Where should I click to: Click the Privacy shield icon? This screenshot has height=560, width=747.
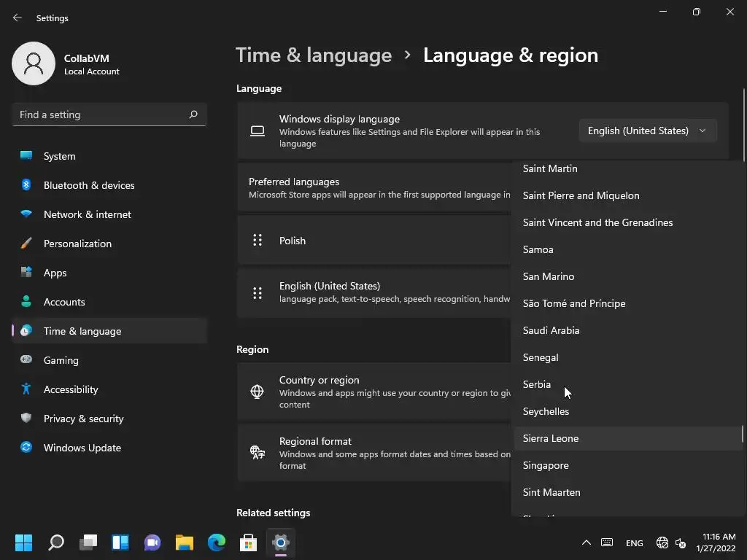pos(26,418)
